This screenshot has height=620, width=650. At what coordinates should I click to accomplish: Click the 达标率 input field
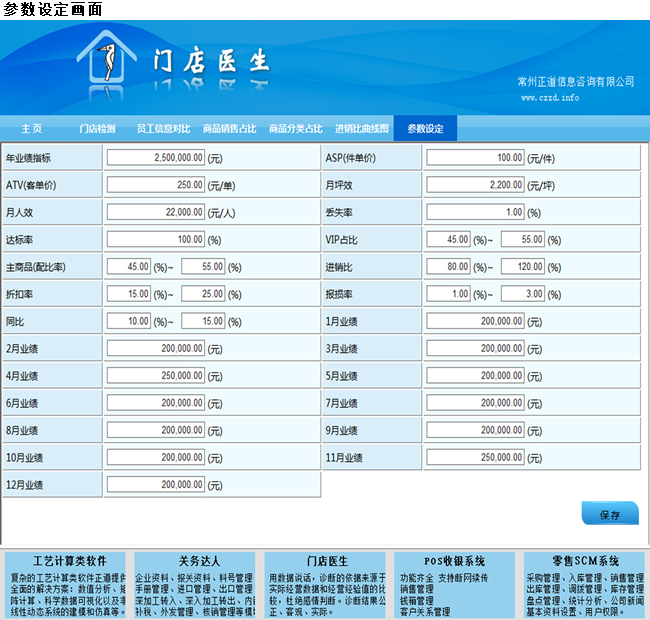click(x=156, y=240)
